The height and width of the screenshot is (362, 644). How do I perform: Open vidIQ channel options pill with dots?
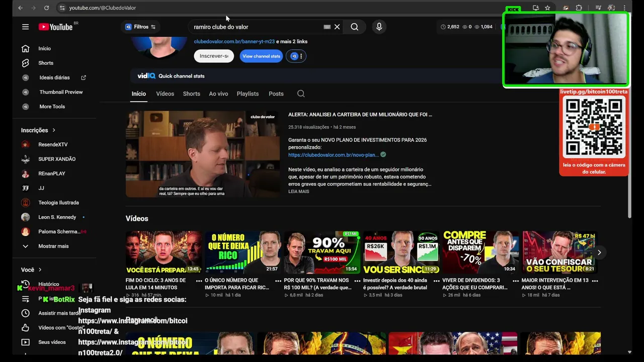click(x=296, y=56)
